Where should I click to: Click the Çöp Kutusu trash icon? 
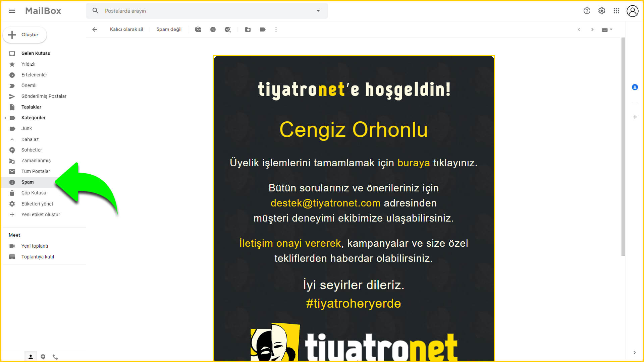click(x=12, y=193)
